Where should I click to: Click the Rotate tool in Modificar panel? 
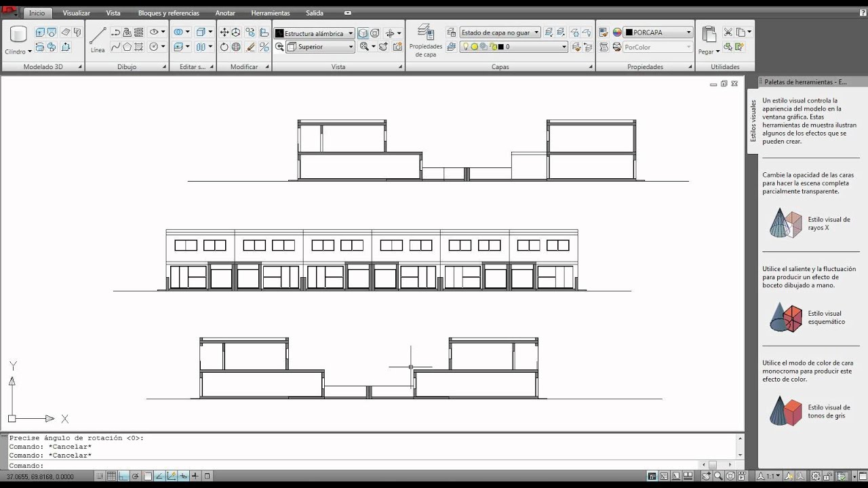tap(224, 47)
